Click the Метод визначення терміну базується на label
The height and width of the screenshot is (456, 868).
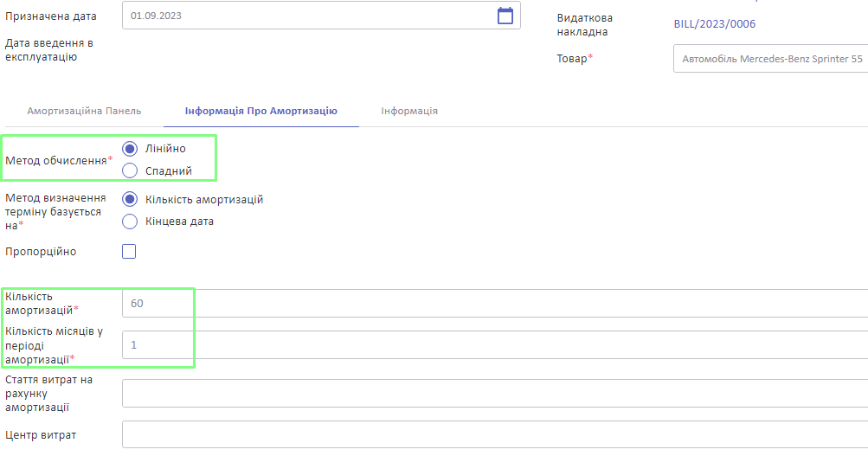point(55,211)
